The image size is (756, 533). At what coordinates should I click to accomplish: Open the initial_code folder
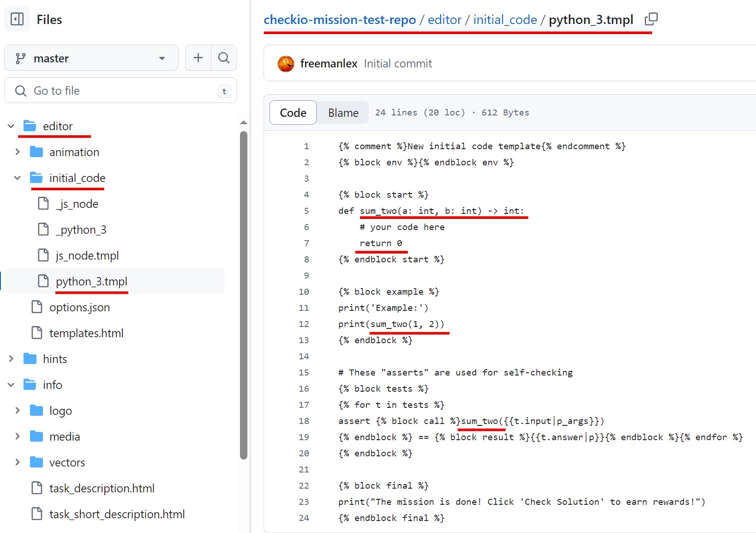77,178
